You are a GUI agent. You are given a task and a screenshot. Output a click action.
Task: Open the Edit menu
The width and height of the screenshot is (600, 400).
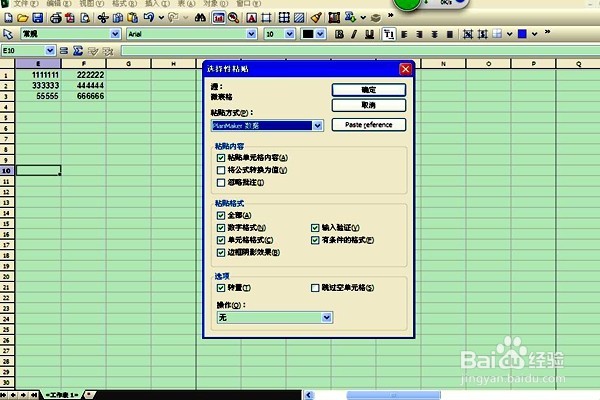[x=59, y=3]
